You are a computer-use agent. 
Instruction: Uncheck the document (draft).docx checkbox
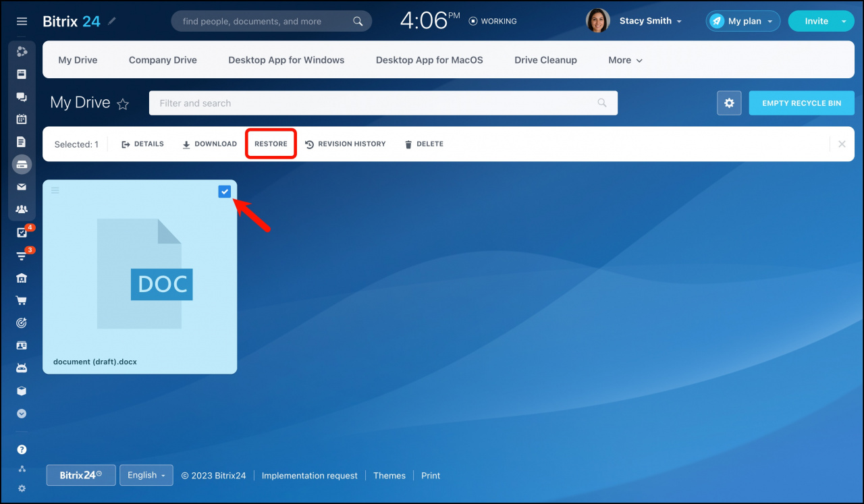225,192
